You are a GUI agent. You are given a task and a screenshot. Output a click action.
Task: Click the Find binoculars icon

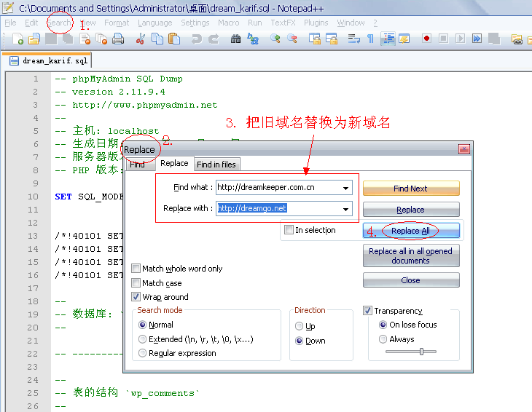[x=236, y=39]
